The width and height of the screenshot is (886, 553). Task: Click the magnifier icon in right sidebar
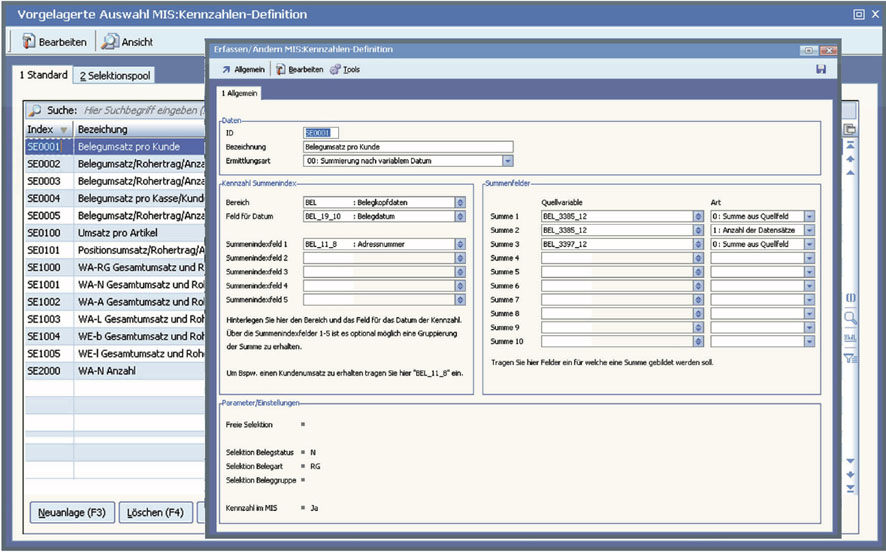pyautogui.click(x=850, y=318)
